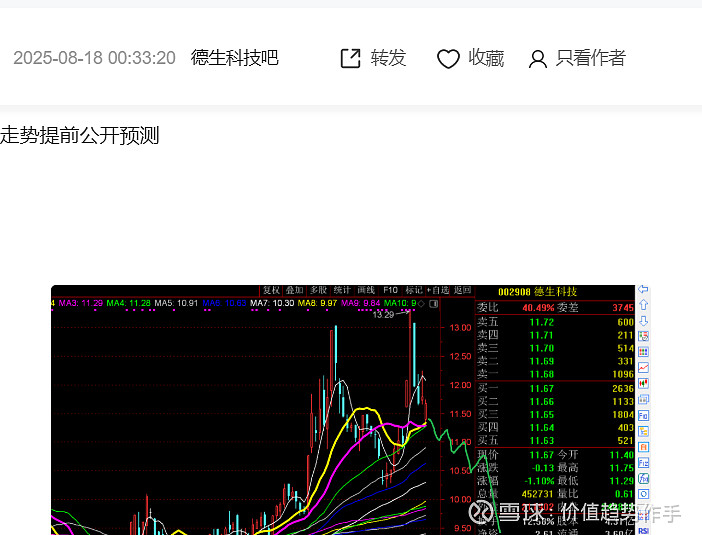Click 返回 in the chart toolbar
The height and width of the screenshot is (535, 702).
[x=462, y=290]
